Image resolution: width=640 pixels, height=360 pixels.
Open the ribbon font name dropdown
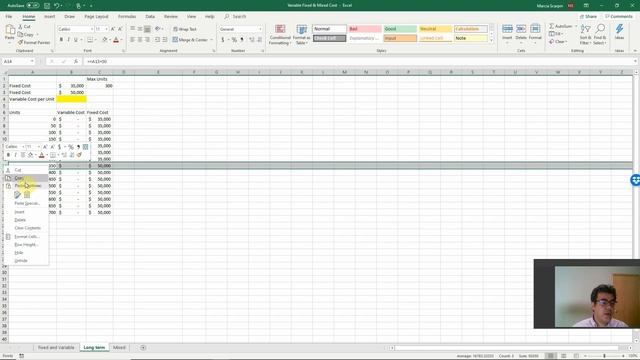(x=92, y=29)
